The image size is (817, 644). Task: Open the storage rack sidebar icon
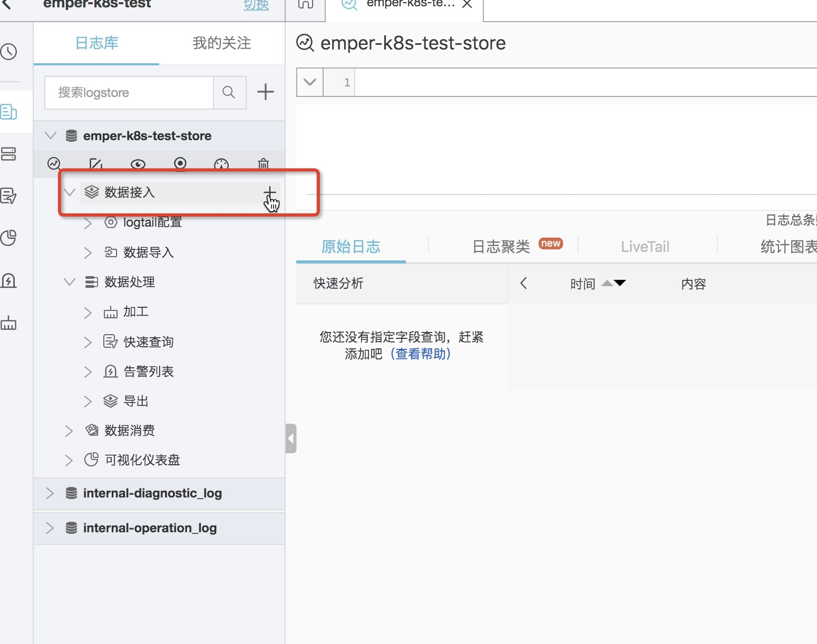pyautogui.click(x=9, y=154)
